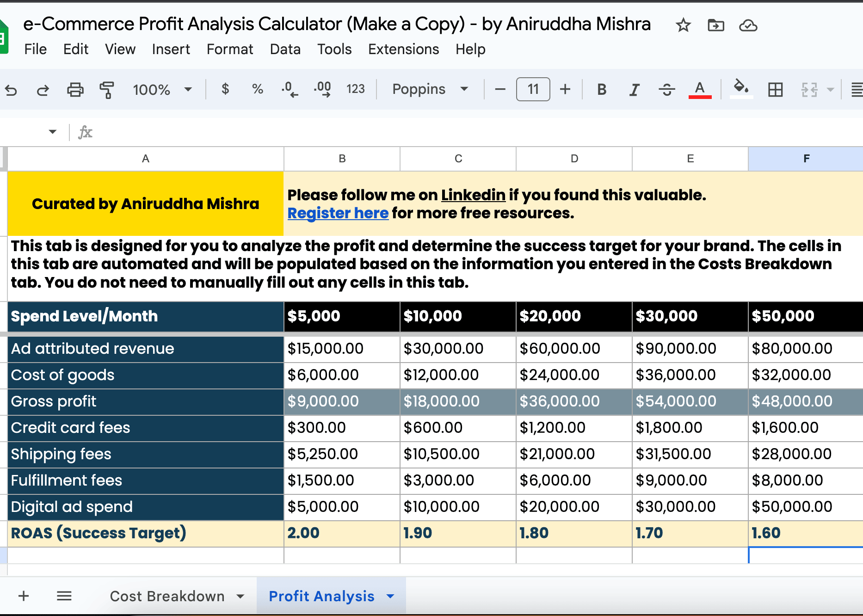Select column A header

146,159
